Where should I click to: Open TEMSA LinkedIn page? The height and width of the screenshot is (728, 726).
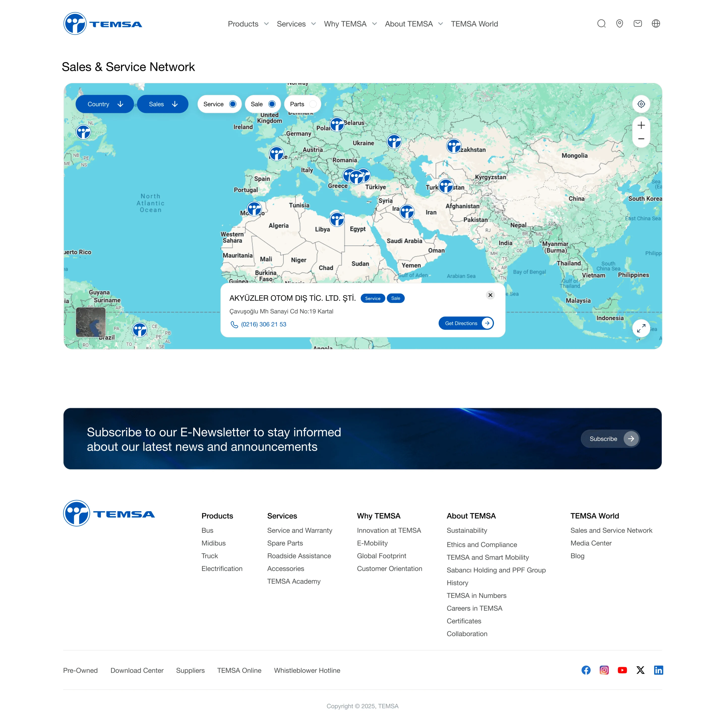click(658, 670)
